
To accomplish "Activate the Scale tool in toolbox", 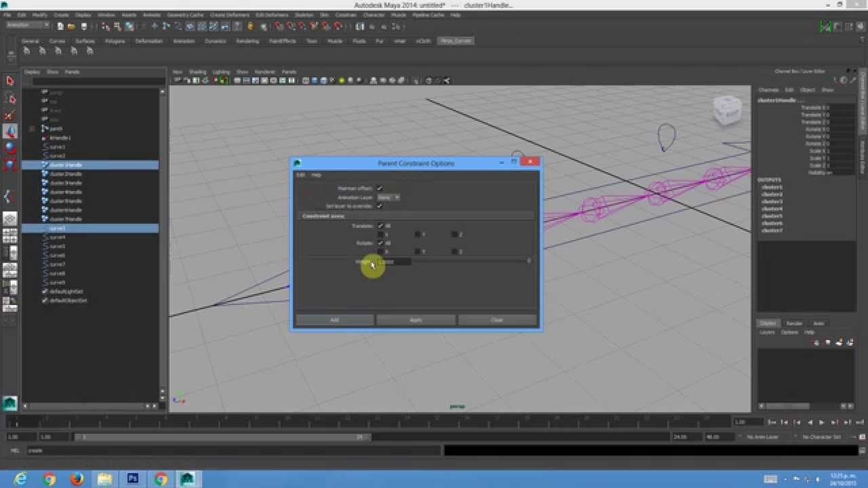I will [9, 163].
